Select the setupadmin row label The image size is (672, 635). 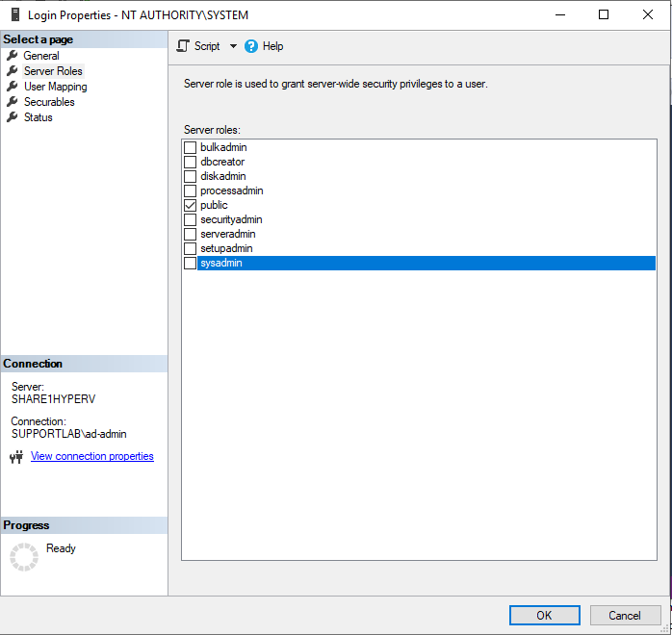pyautogui.click(x=226, y=248)
